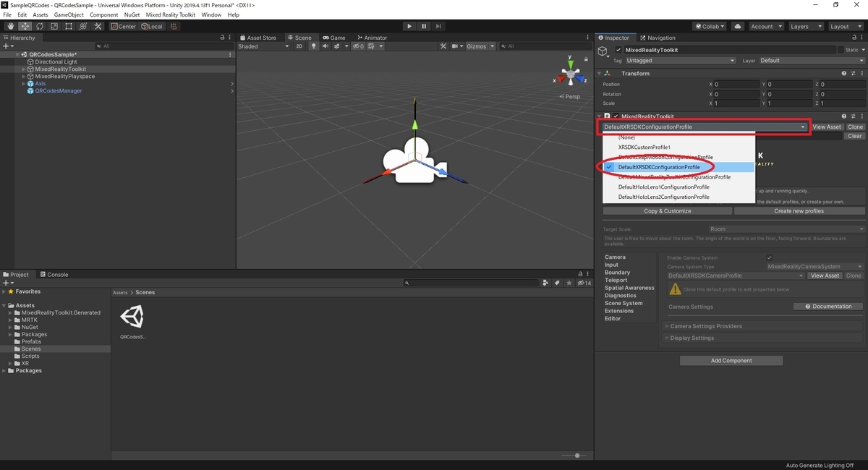Toggle scene effects with the layered icon

337,46
